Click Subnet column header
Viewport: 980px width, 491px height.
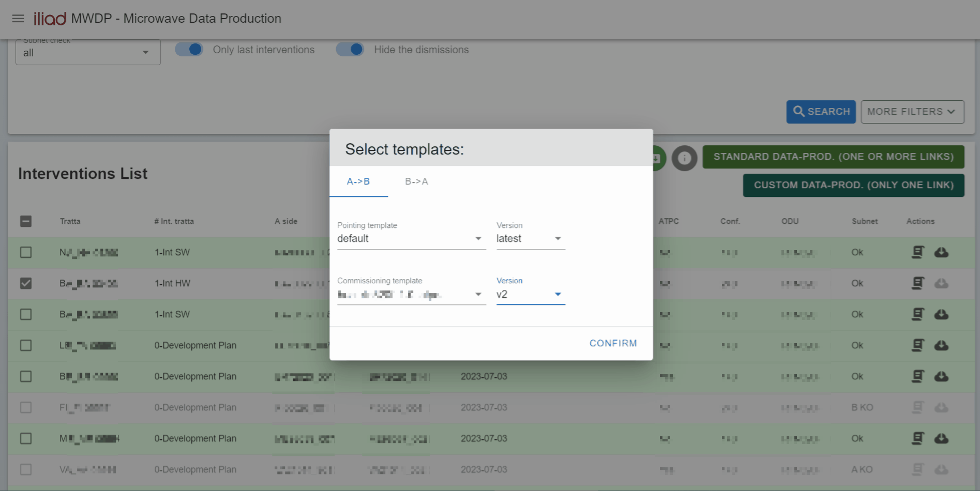(x=865, y=221)
